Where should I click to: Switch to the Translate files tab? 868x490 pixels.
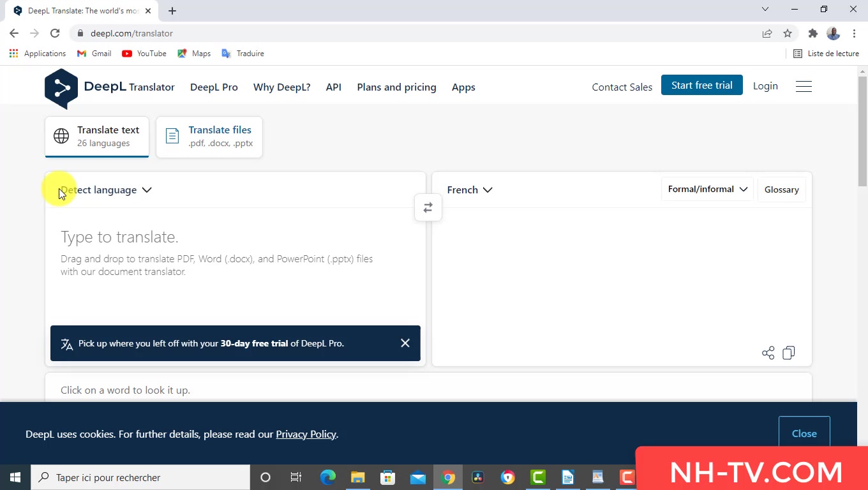coord(209,137)
